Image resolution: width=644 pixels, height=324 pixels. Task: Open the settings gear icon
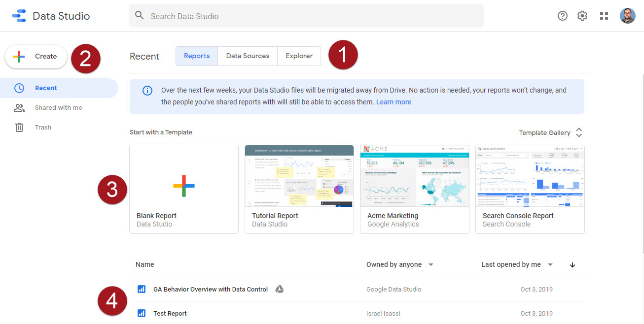click(x=582, y=16)
